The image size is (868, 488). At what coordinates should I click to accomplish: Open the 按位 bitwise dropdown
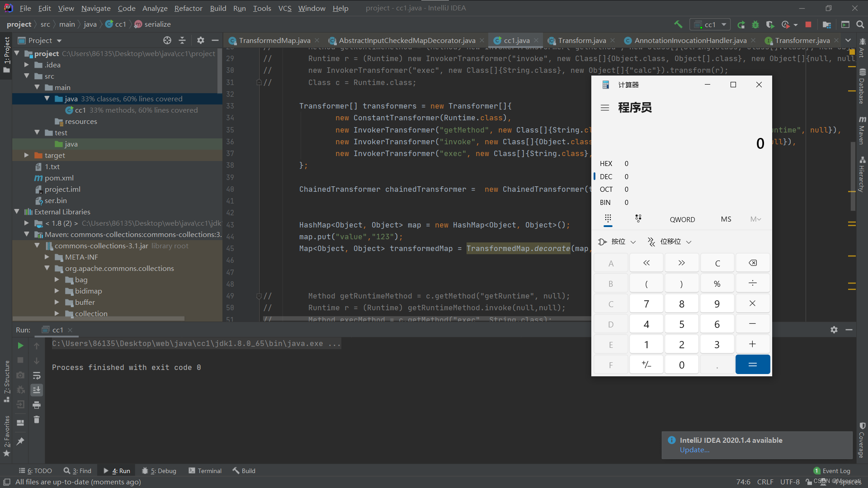[617, 242]
